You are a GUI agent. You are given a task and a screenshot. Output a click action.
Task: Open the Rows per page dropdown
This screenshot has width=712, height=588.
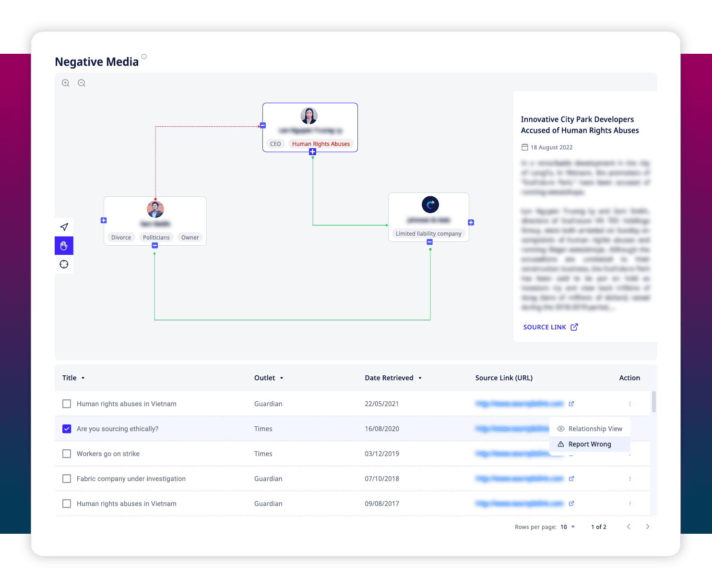[x=568, y=527]
